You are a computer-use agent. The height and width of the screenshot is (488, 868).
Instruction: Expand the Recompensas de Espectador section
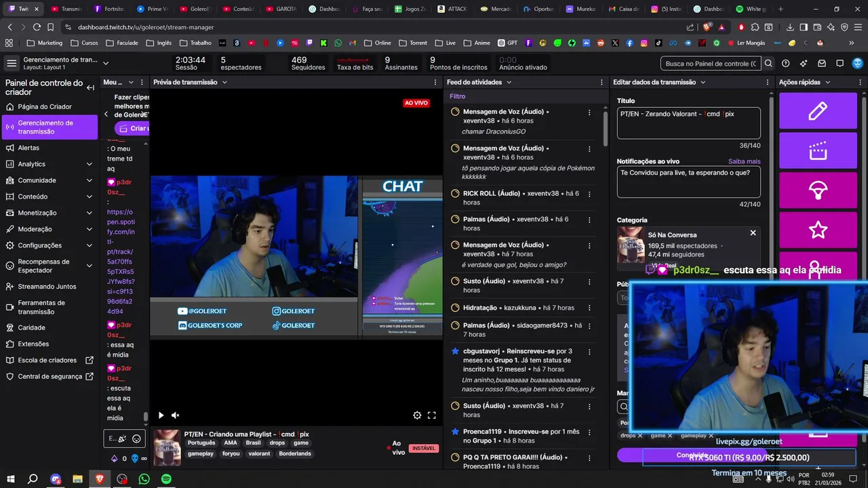tap(90, 266)
